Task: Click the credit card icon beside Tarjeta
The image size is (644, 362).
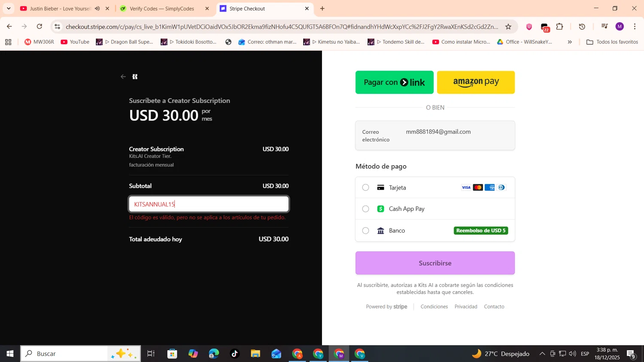Action: pos(380,187)
